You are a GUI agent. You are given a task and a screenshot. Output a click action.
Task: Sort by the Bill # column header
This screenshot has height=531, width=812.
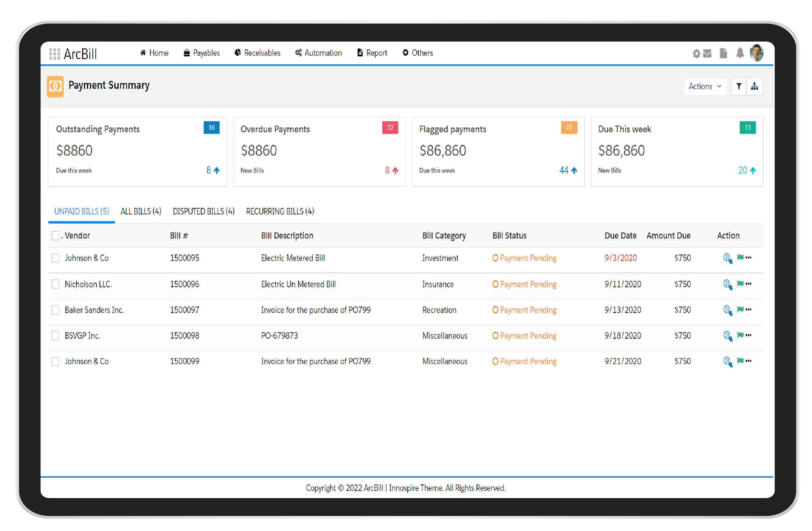pyautogui.click(x=179, y=236)
